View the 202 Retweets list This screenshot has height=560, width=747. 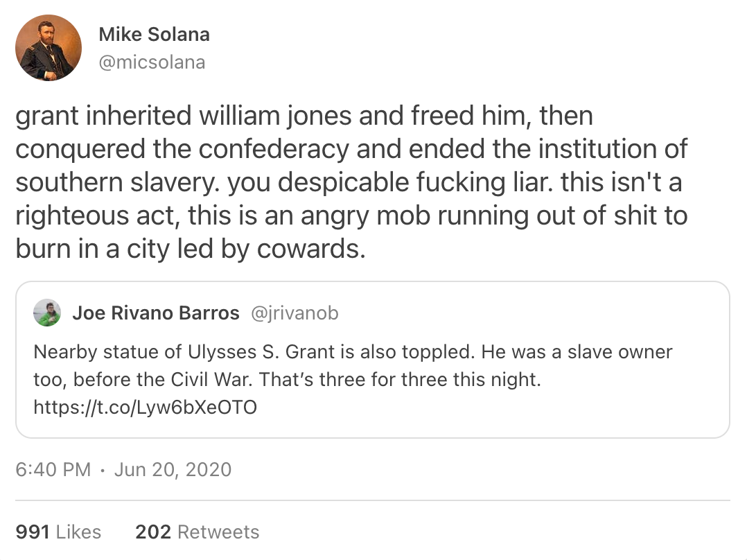click(197, 532)
